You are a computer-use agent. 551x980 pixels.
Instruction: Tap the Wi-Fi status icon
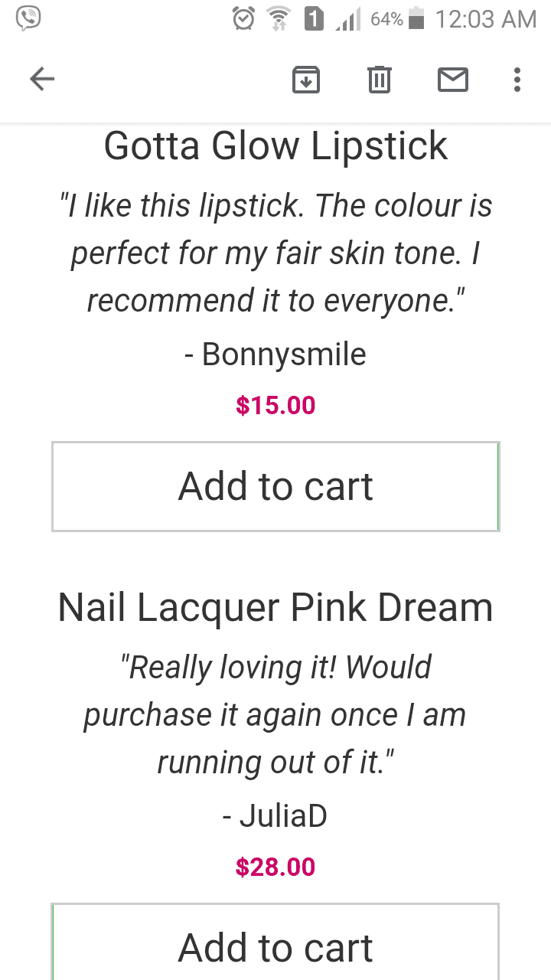[x=277, y=19]
